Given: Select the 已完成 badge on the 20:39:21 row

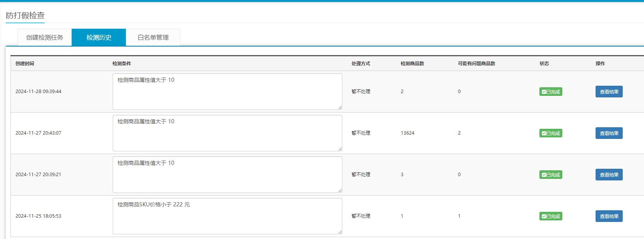Looking at the screenshot, I should [550, 175].
